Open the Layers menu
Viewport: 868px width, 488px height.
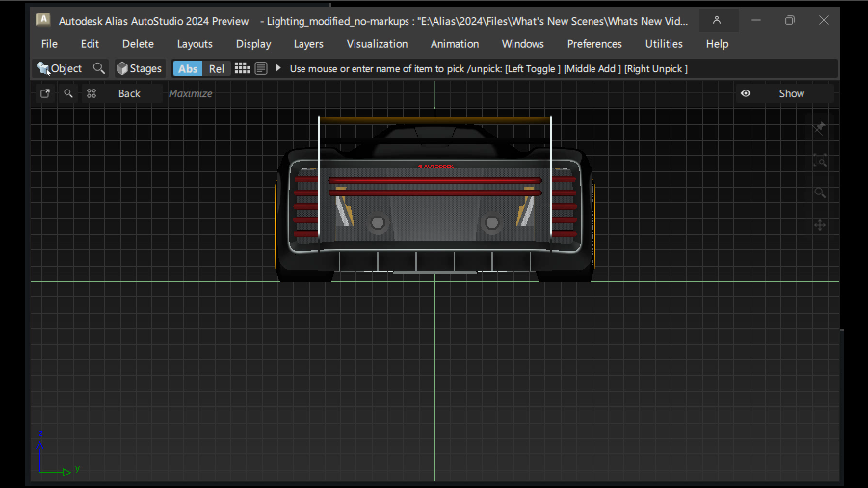click(x=308, y=44)
